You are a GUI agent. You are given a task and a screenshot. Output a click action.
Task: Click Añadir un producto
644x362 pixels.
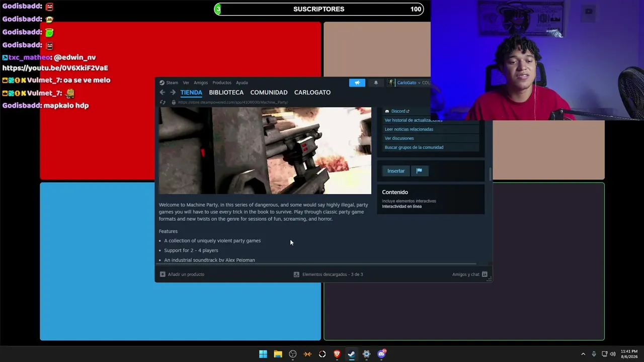186,275
